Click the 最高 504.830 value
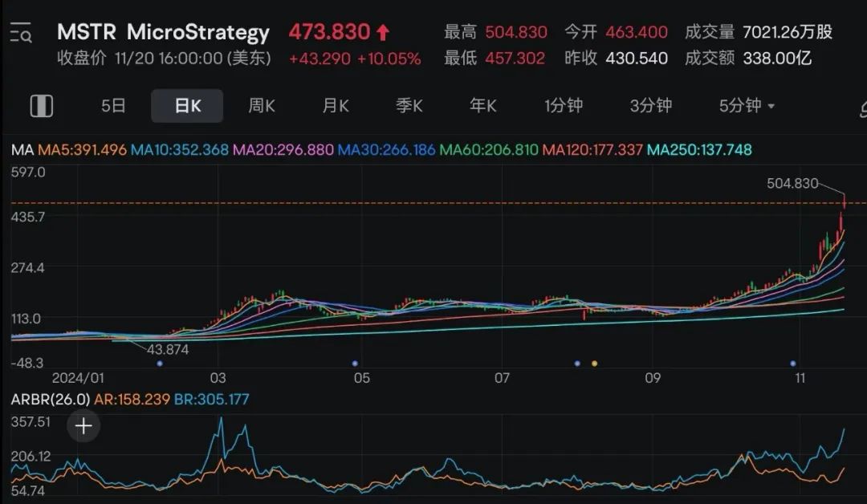 click(516, 32)
